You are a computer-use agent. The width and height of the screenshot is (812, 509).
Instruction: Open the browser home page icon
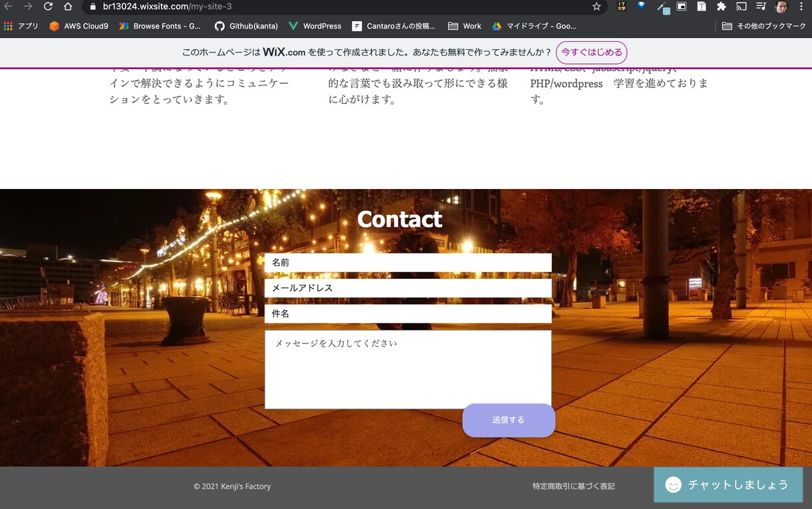coord(68,7)
